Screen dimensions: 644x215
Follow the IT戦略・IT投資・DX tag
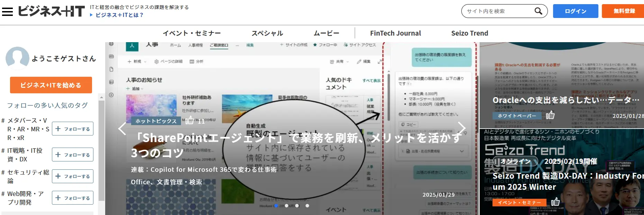pos(73,155)
